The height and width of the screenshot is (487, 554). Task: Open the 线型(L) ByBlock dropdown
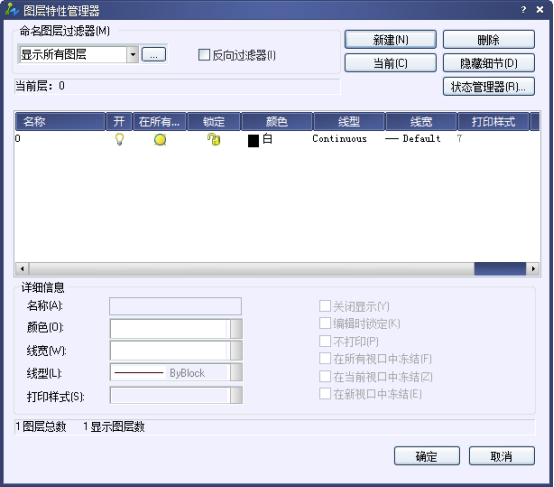click(x=236, y=372)
